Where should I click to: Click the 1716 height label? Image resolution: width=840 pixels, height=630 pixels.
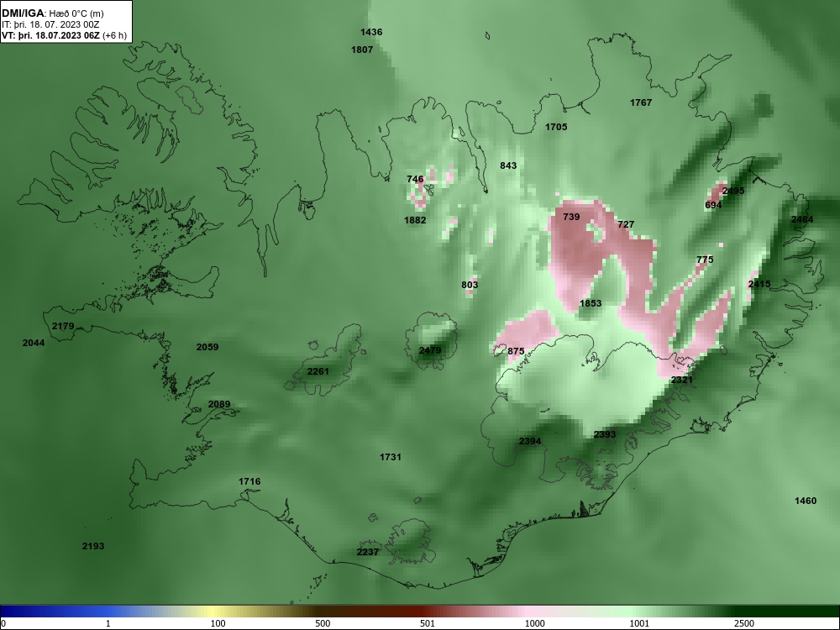click(x=249, y=481)
